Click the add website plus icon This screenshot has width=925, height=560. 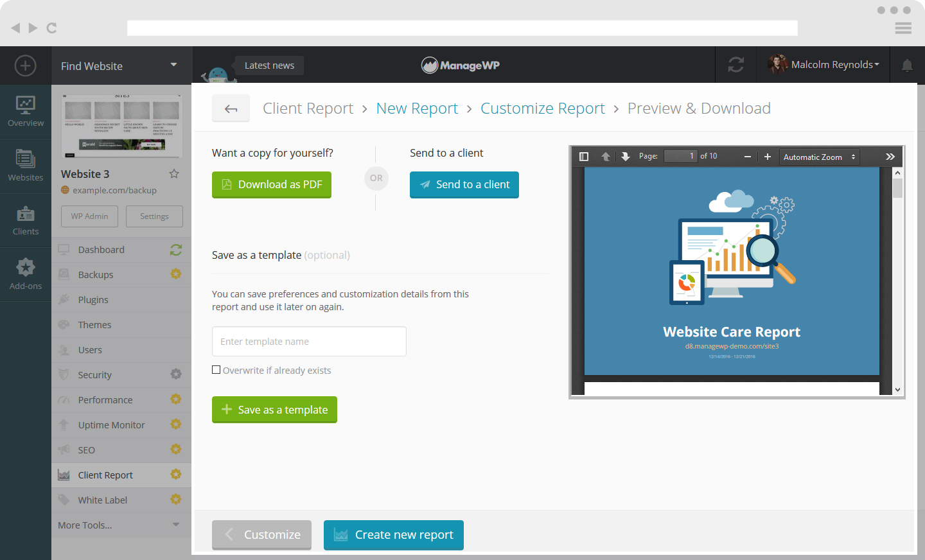tap(25, 66)
